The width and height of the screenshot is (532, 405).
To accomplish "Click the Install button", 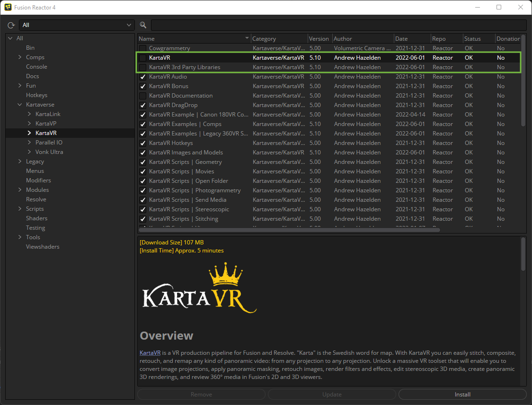I will (462, 395).
